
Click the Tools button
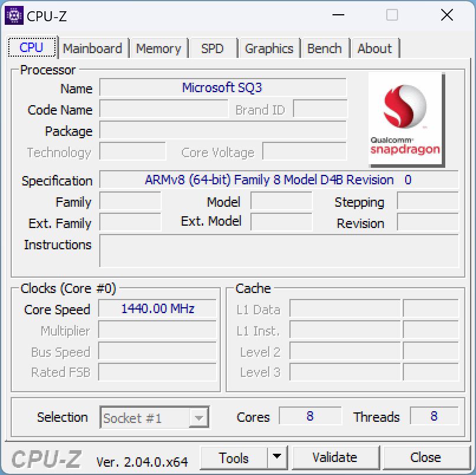tap(234, 458)
